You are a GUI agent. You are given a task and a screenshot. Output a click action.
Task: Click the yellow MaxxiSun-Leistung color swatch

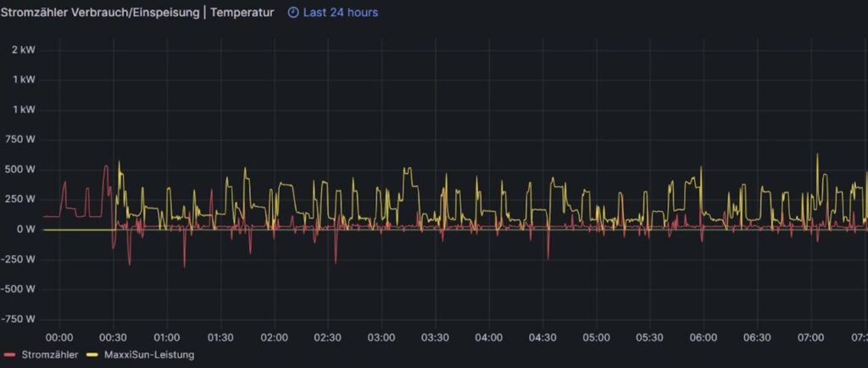(x=92, y=354)
